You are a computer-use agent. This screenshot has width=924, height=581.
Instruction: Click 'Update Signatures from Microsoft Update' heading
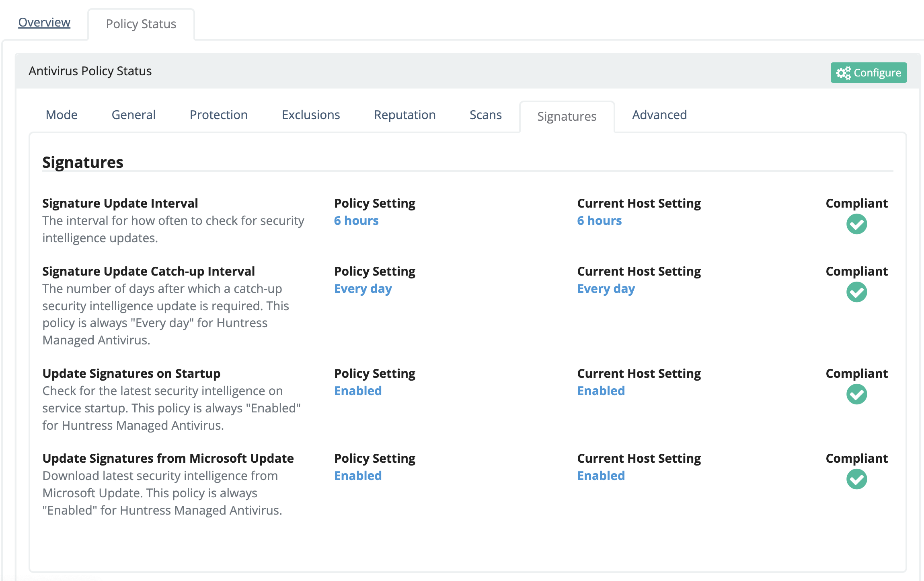point(168,459)
